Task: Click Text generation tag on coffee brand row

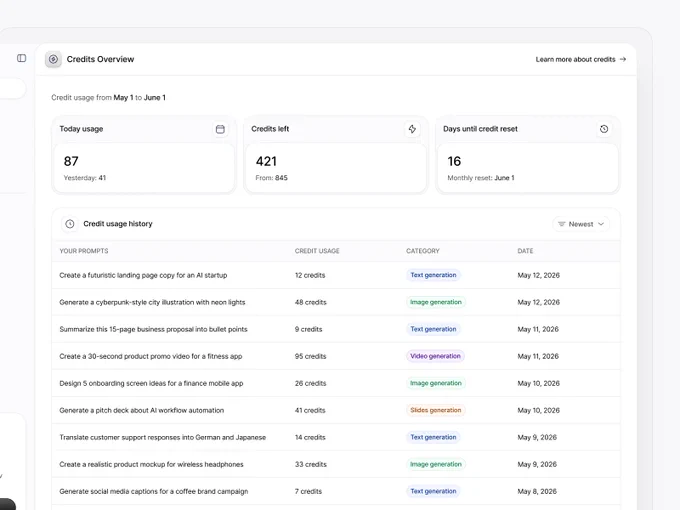Action: point(433,491)
